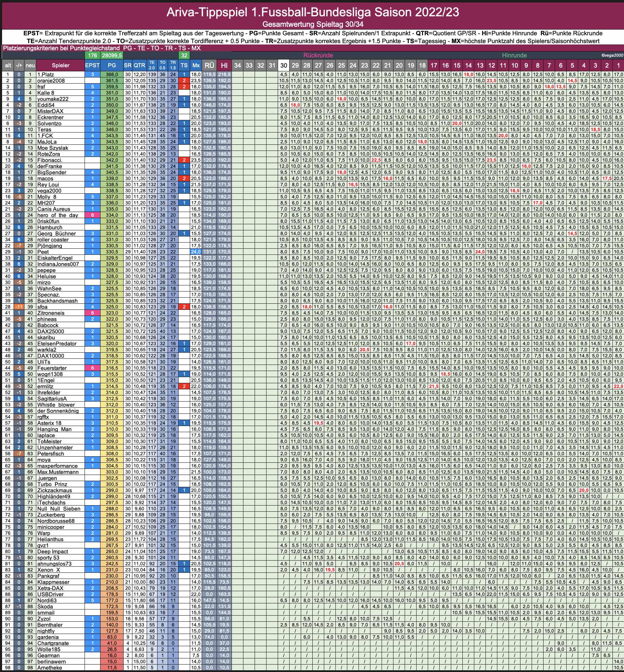Select player name 'Moe Szyslak'
Viewport: 624px width, 672px height.
(53, 148)
